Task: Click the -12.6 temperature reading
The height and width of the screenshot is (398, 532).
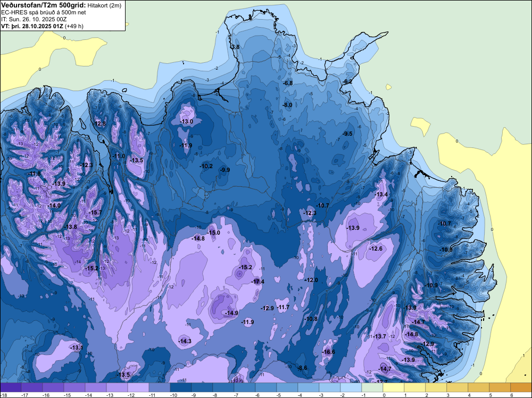Action: click(x=376, y=248)
